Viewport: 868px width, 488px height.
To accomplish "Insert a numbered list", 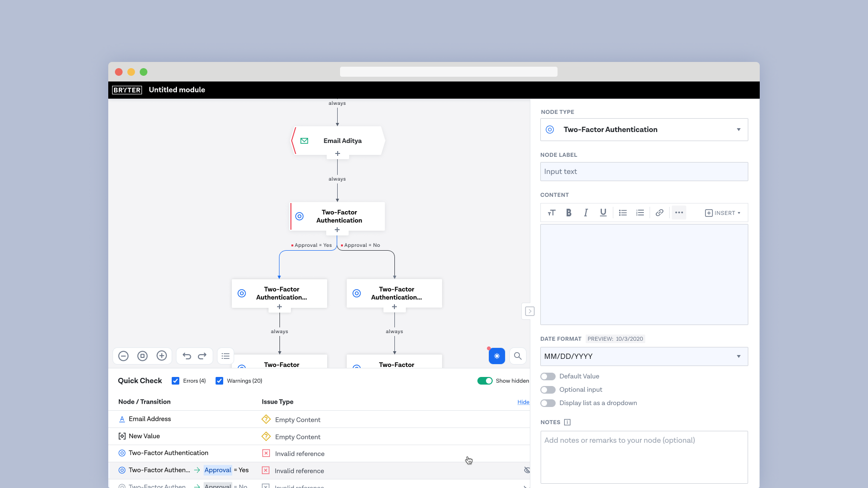I will [640, 213].
